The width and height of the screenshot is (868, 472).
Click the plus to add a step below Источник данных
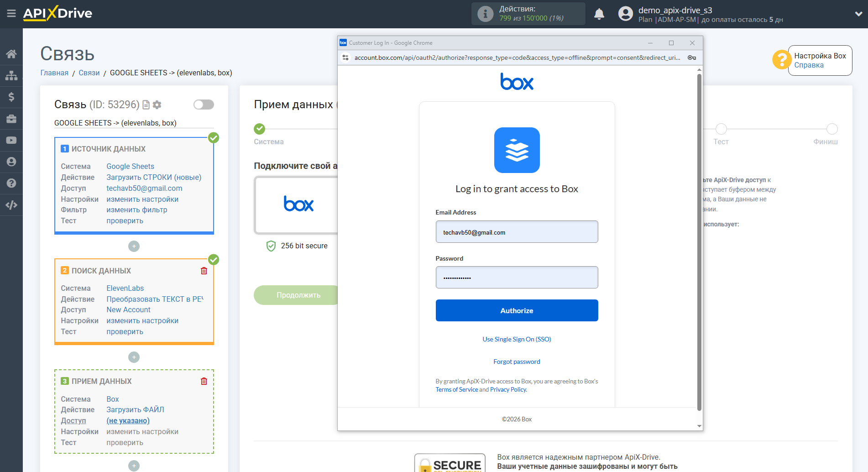[x=134, y=246]
